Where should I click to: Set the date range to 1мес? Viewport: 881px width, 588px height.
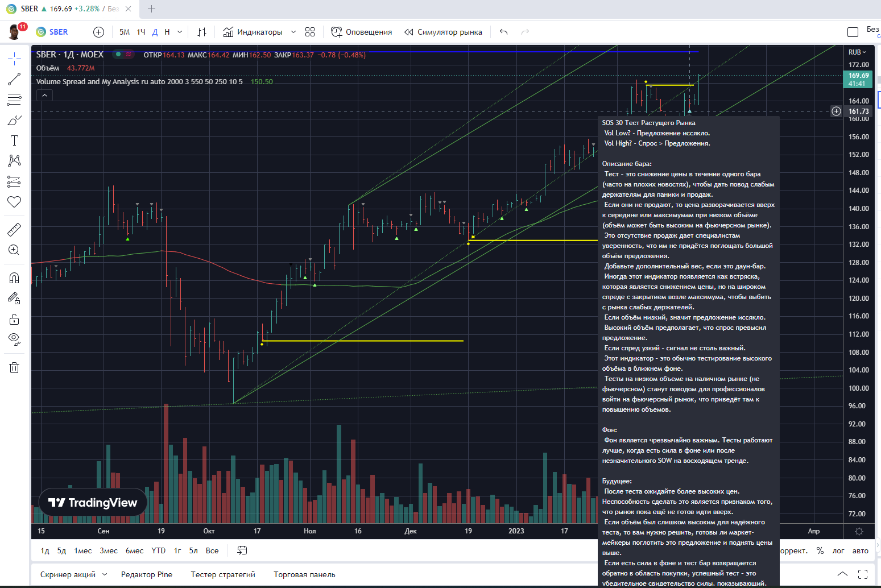(83, 550)
